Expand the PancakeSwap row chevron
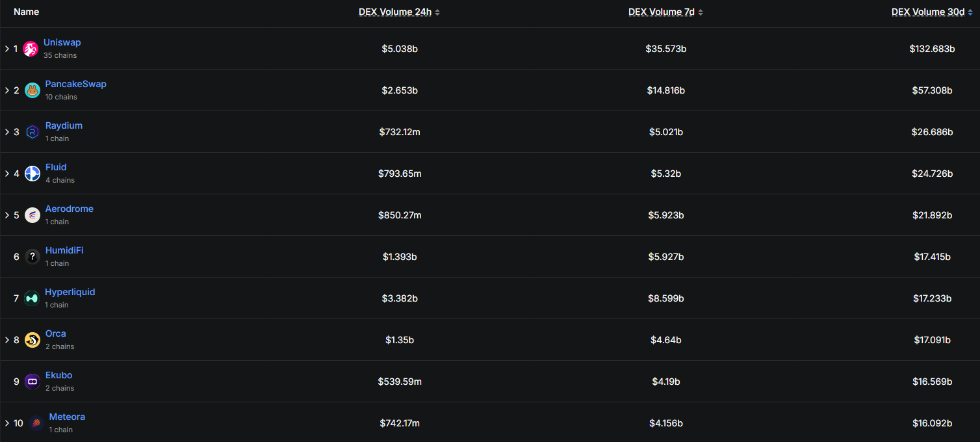980x442 pixels. pos(7,90)
